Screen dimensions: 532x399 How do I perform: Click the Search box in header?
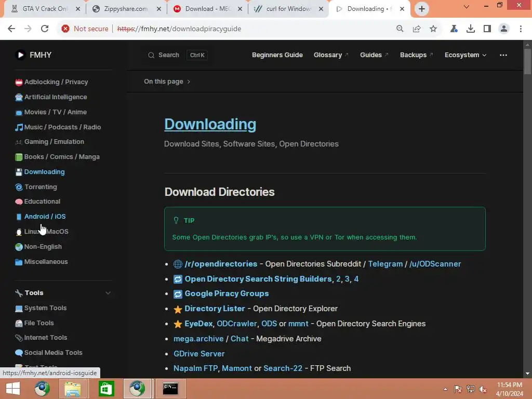178,55
